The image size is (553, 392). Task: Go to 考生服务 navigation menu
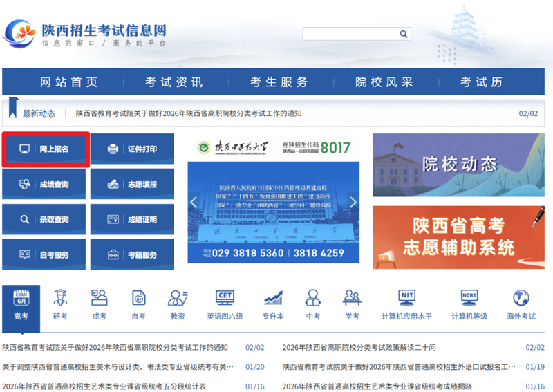(279, 82)
